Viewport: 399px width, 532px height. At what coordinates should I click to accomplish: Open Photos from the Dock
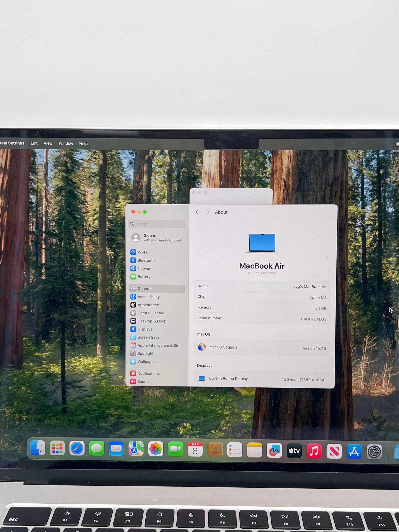[156, 449]
